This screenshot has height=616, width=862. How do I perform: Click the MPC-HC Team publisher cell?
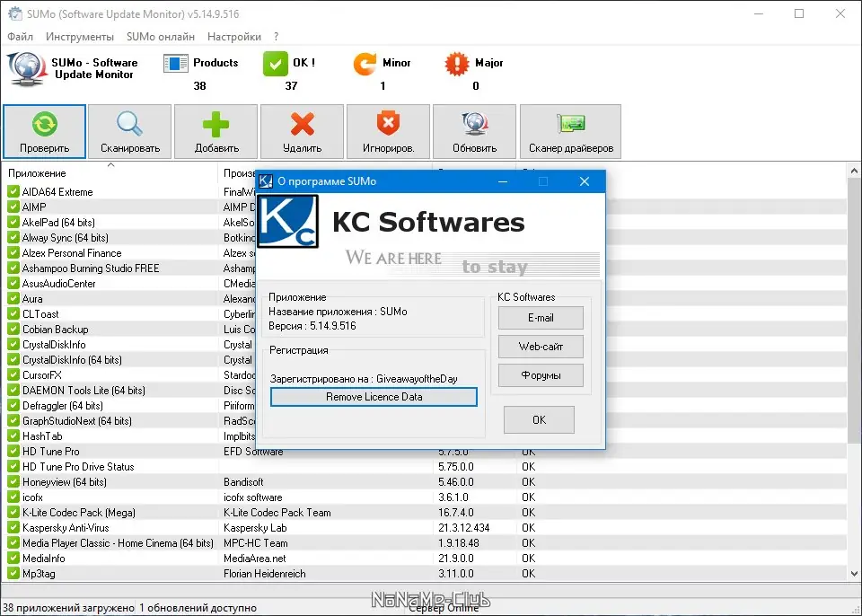tap(255, 543)
